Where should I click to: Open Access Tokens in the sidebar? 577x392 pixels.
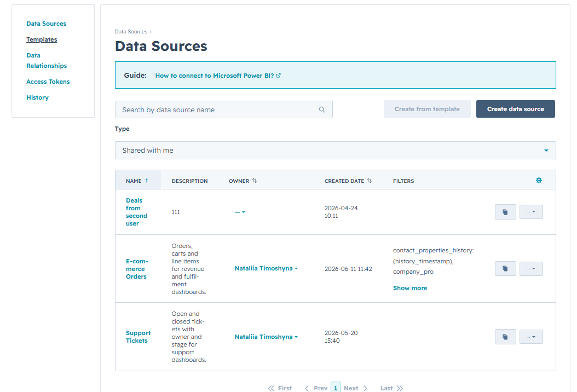click(48, 82)
